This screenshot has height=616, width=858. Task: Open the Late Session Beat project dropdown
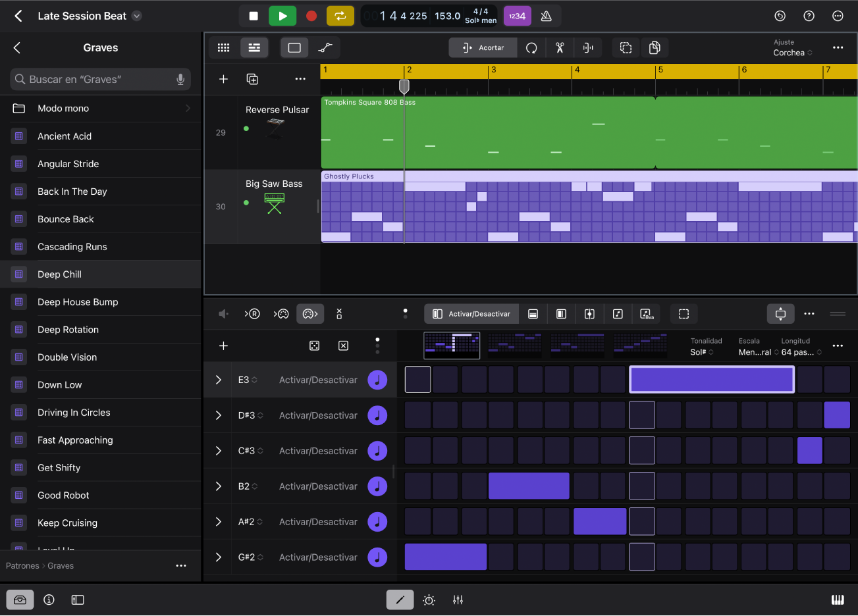tap(137, 16)
